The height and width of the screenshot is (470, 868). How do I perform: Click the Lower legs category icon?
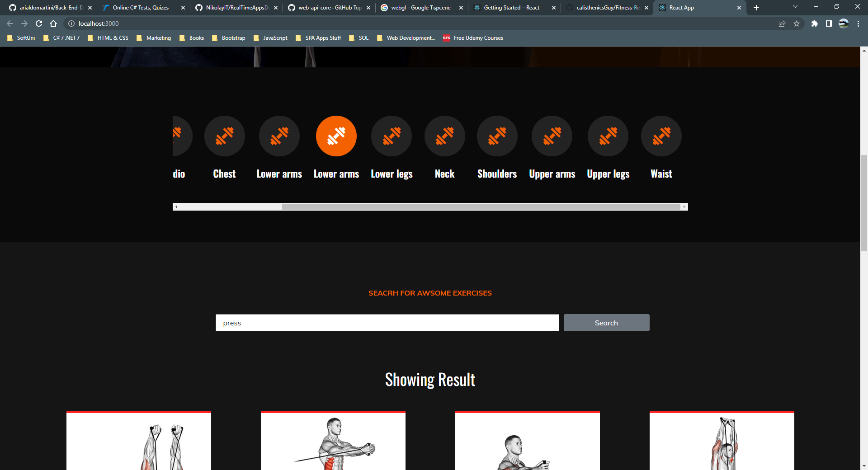[x=392, y=136]
